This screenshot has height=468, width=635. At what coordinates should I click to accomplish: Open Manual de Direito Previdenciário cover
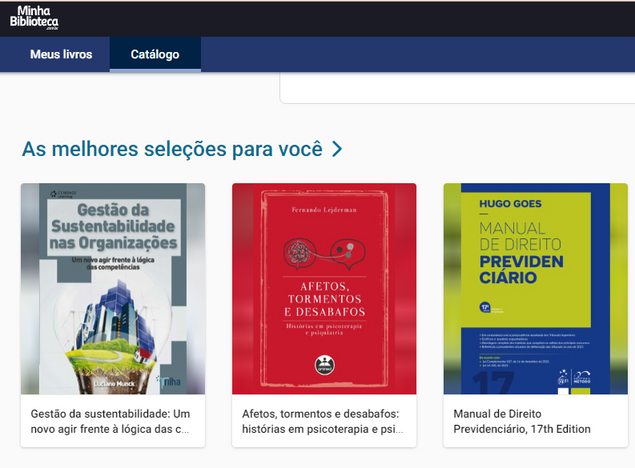535,289
